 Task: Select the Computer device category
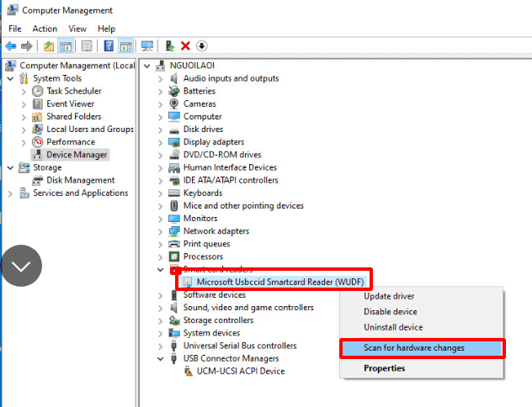[202, 116]
